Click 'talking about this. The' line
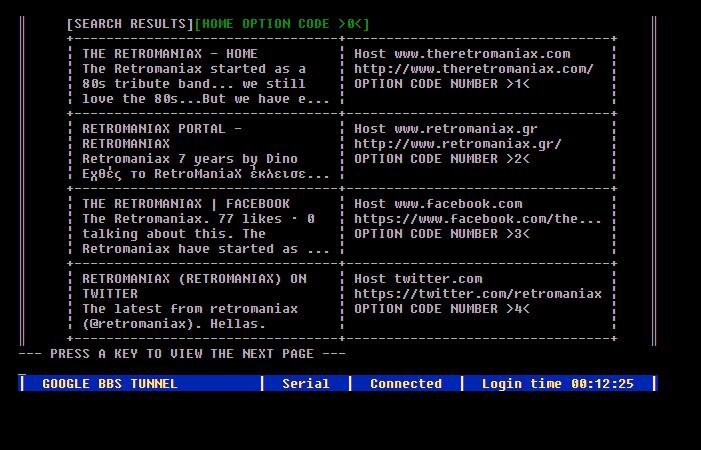Image resolution: width=701 pixels, height=450 pixels. (174, 234)
